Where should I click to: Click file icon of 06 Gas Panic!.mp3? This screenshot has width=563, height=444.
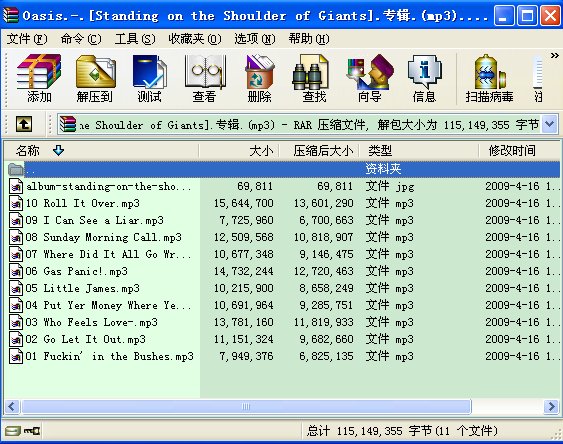pos(16,272)
